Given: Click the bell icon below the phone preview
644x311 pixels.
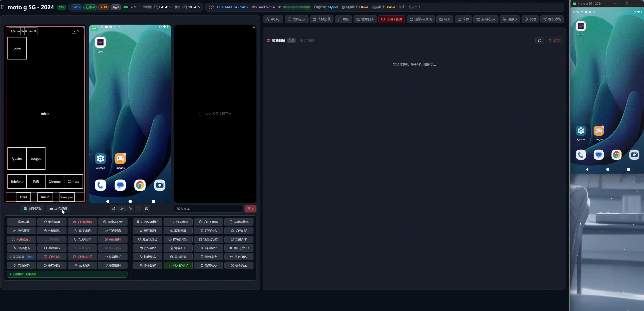Looking at the screenshot, I should (x=113, y=209).
